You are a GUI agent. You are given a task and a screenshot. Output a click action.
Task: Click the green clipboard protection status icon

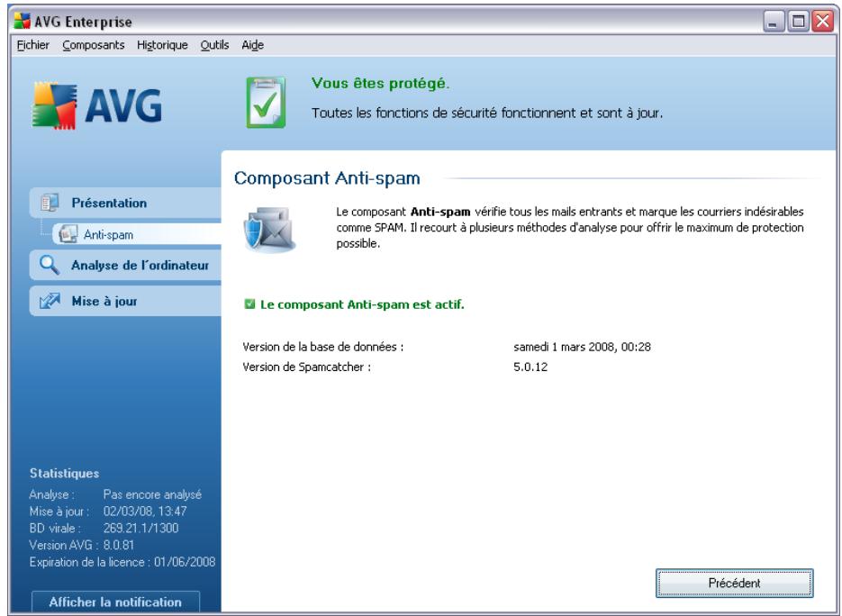[x=266, y=102]
